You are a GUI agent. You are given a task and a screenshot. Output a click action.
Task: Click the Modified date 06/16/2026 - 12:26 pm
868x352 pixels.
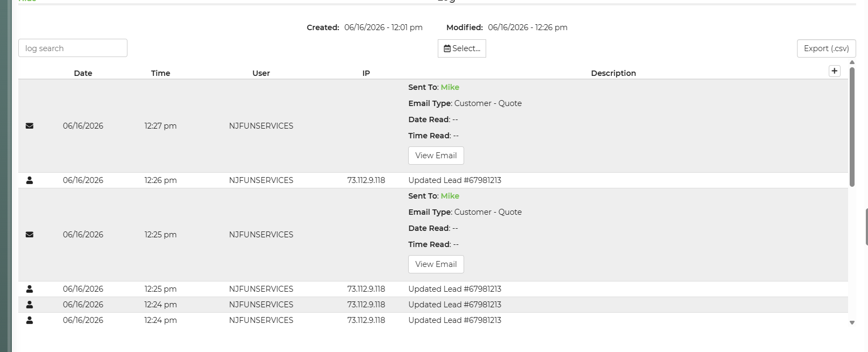click(528, 27)
